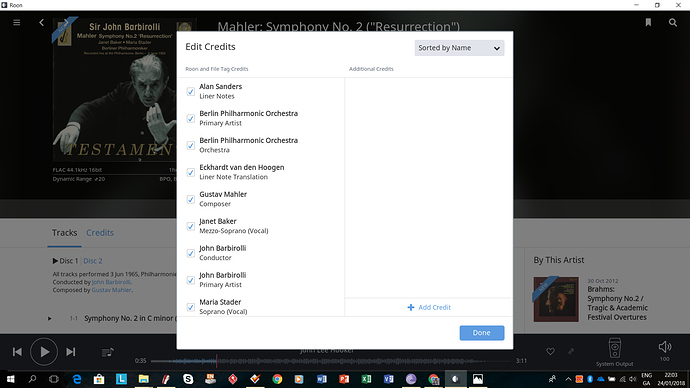Open the Gustav Mahler composer link
This screenshot has height=388, width=690.
pos(111,290)
